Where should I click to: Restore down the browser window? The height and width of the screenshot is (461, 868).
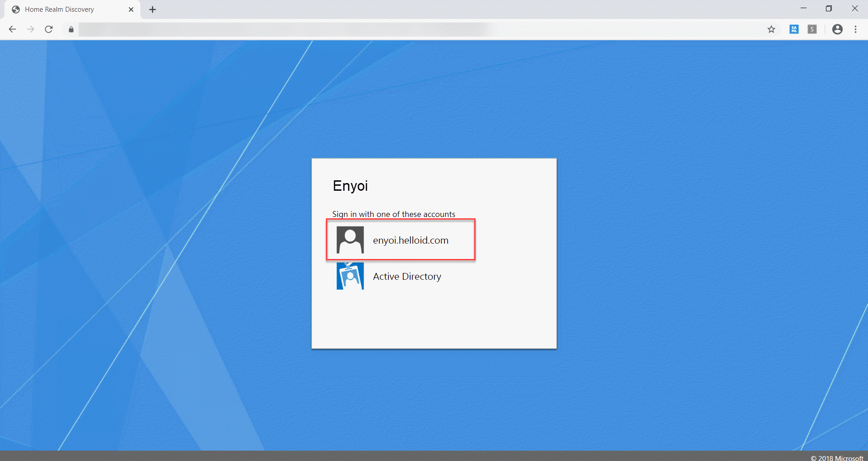point(829,8)
